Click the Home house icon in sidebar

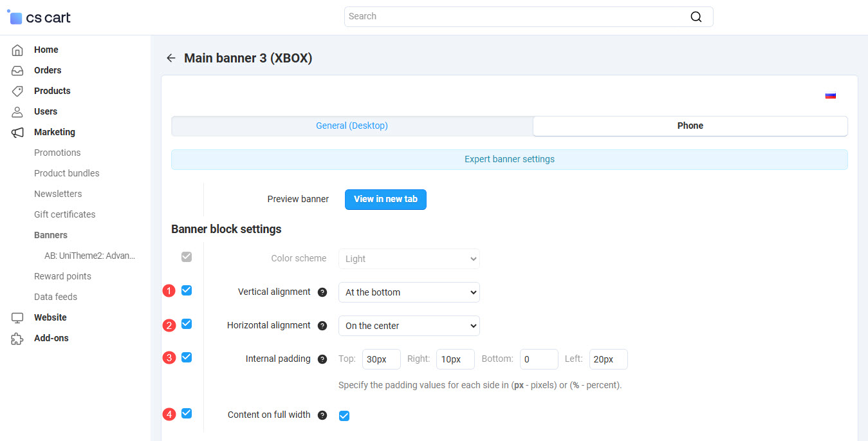click(x=17, y=50)
